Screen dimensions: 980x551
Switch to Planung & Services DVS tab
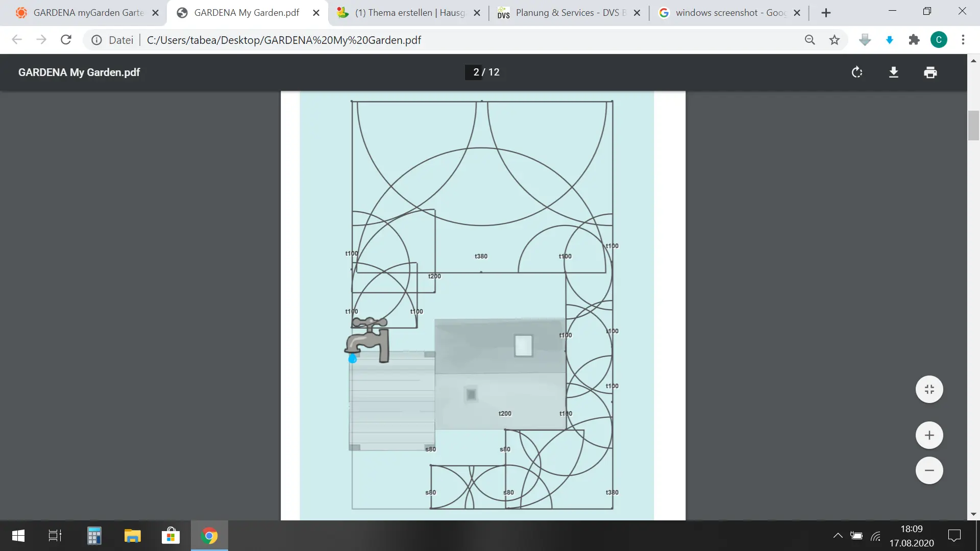569,13
